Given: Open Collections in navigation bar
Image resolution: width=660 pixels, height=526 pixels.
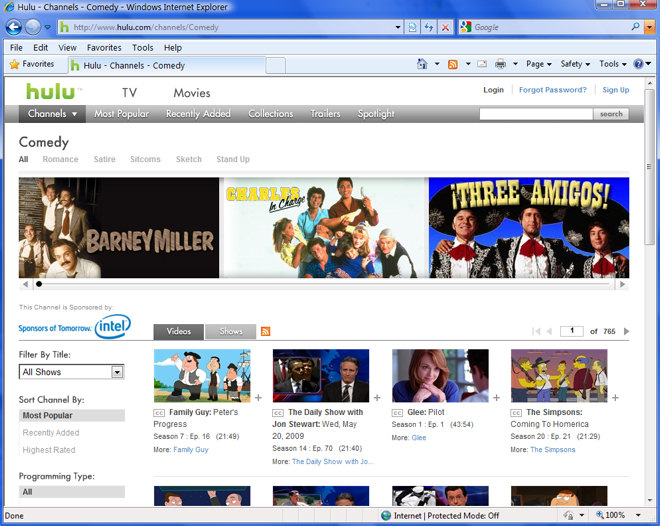Looking at the screenshot, I should 271,114.
